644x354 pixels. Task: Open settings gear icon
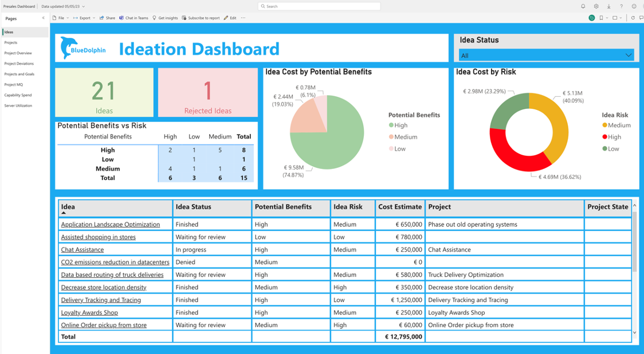pos(596,6)
